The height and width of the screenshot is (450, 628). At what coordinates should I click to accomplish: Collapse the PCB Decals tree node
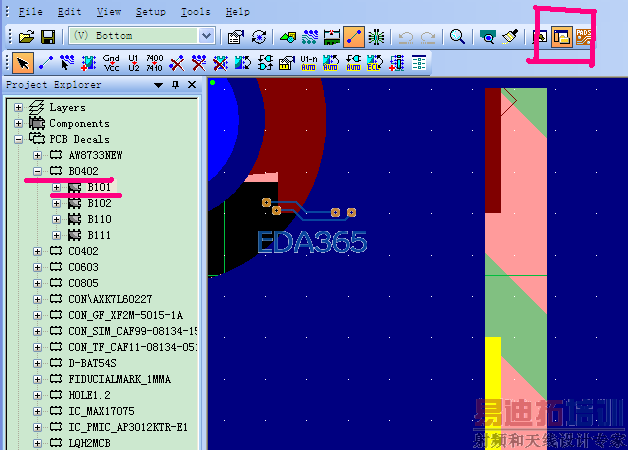click(x=18, y=139)
